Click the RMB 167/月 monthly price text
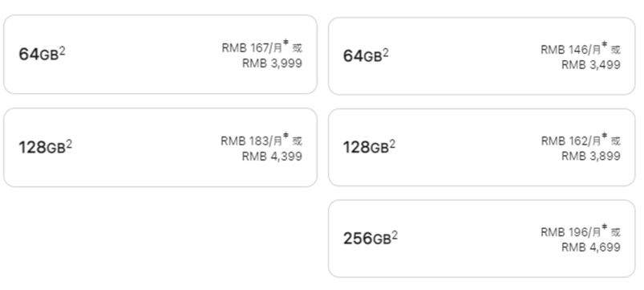The width and height of the screenshot is (644, 290). pyautogui.click(x=252, y=48)
